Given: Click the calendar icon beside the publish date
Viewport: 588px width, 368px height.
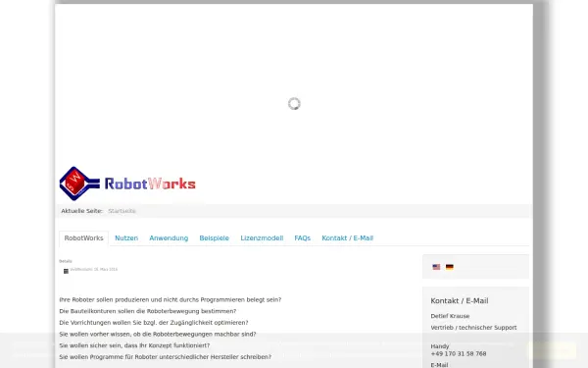Looking at the screenshot, I should (x=66, y=271).
